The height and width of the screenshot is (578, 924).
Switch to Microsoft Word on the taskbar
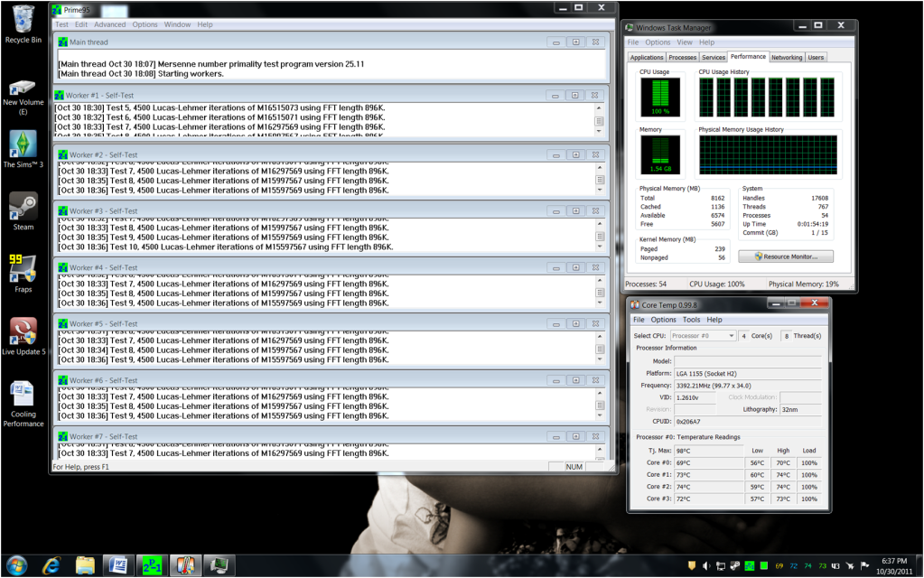click(x=117, y=565)
